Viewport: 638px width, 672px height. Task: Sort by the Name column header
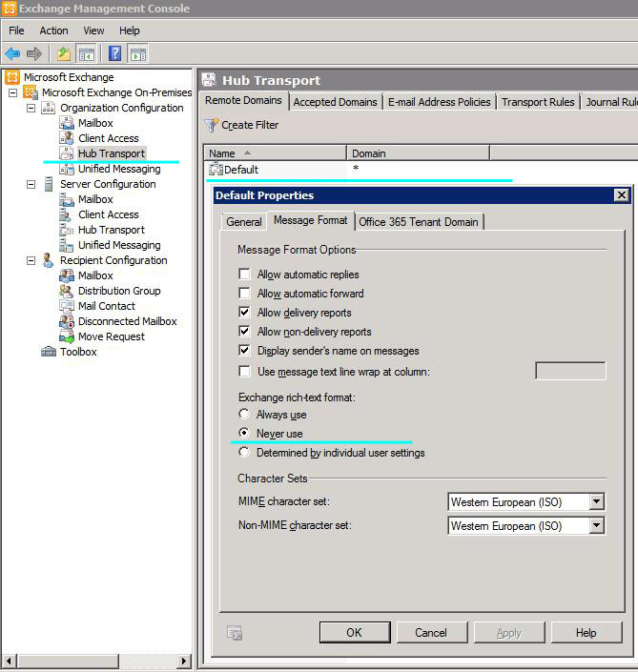coord(275,153)
